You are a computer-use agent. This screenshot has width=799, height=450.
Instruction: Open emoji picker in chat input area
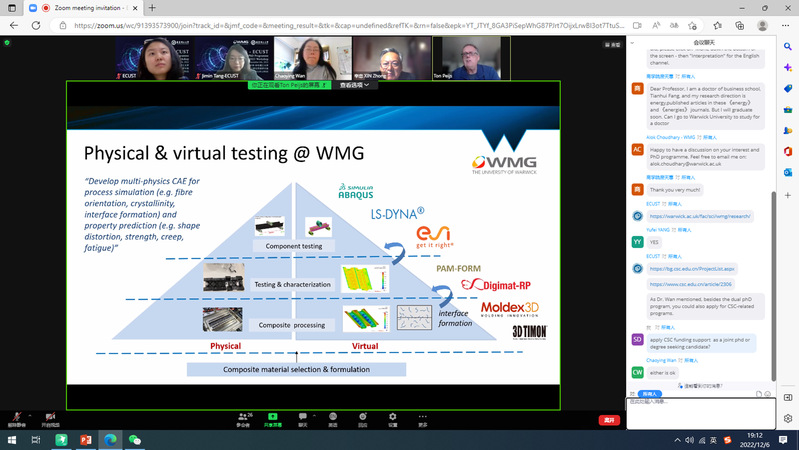tap(767, 394)
